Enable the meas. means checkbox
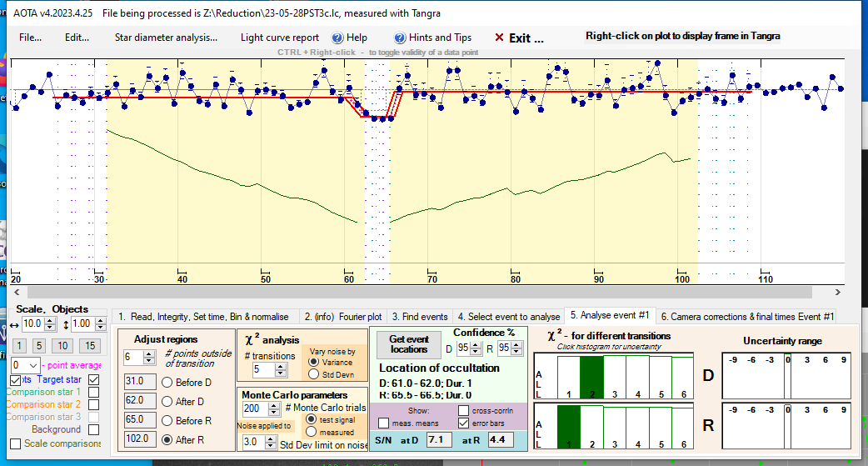This screenshot has height=466, width=868. pyautogui.click(x=384, y=423)
